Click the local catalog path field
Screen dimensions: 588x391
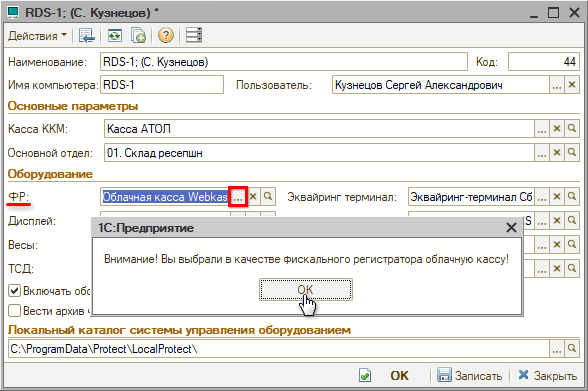tap(279, 349)
